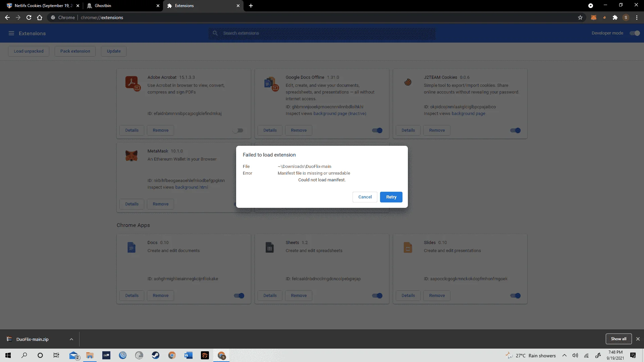Open the volume control in tray
This screenshot has height=362, width=644.
[x=575, y=355]
